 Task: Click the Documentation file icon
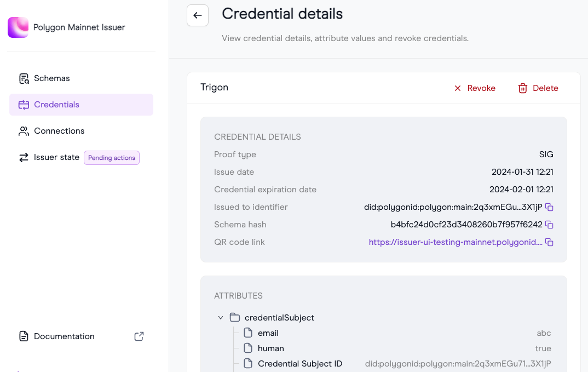pos(24,336)
